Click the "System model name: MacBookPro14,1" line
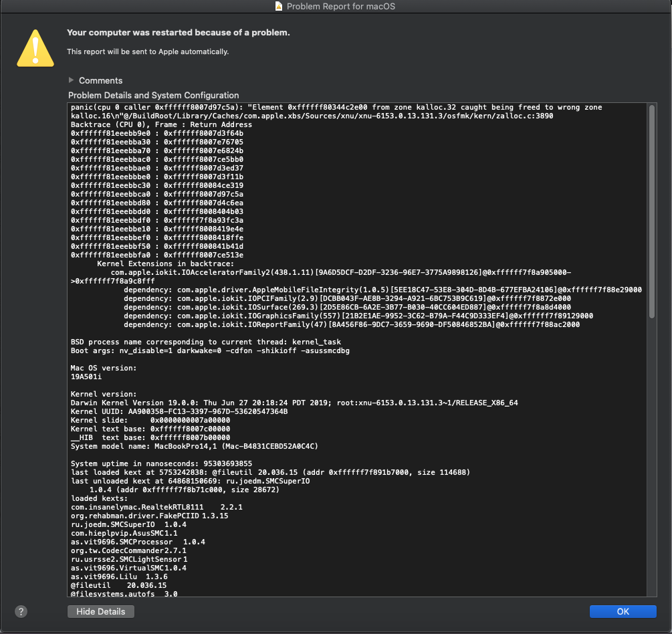The image size is (672, 634). (194, 446)
